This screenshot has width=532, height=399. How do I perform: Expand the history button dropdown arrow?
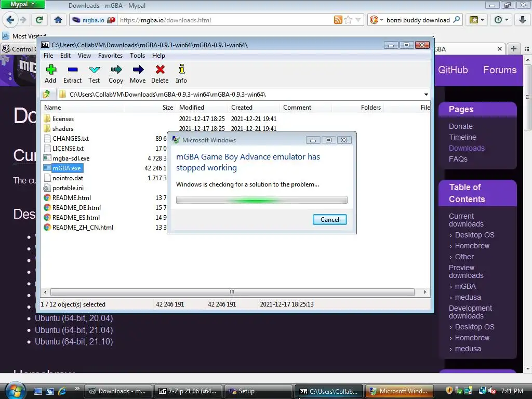[x=507, y=20]
